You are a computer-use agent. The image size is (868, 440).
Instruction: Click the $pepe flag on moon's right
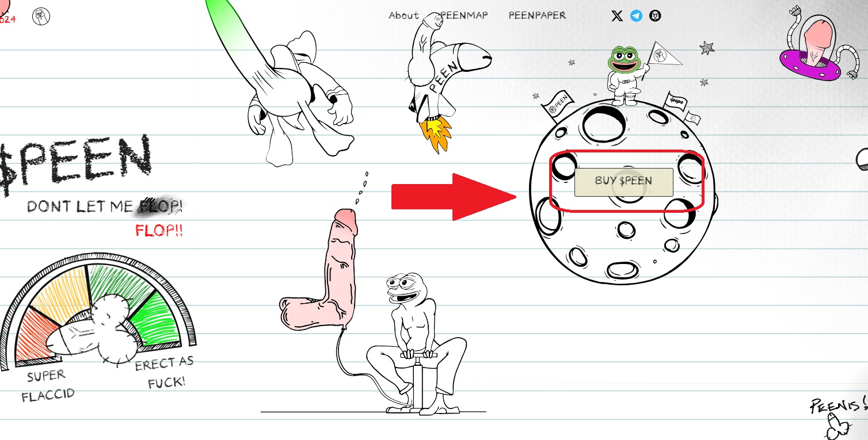677,101
